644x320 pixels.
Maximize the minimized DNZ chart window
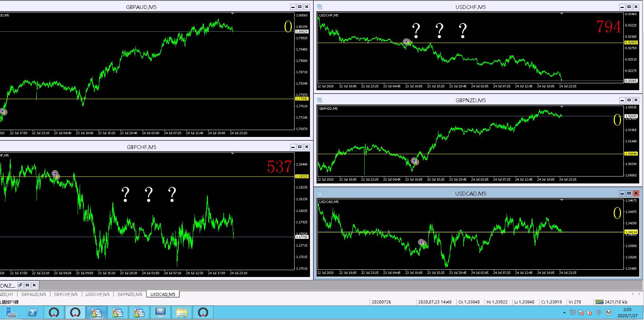27,285
